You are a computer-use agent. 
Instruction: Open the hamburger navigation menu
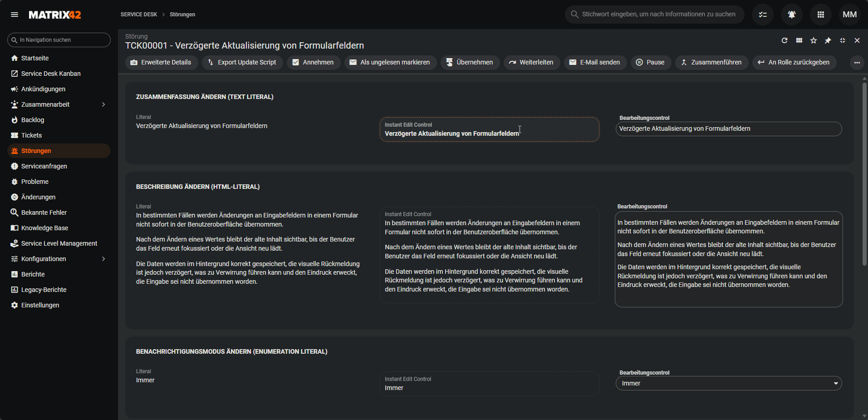pos(15,15)
